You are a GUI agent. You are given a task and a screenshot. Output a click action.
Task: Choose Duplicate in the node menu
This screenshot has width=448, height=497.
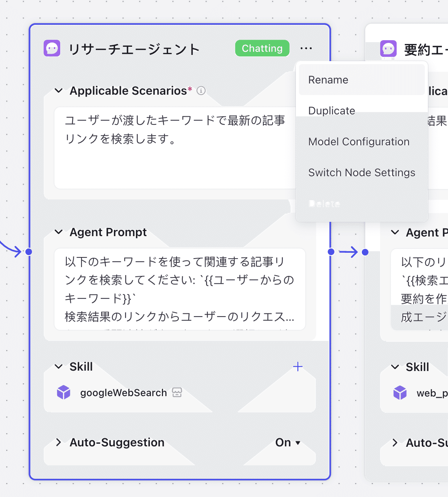tap(331, 111)
